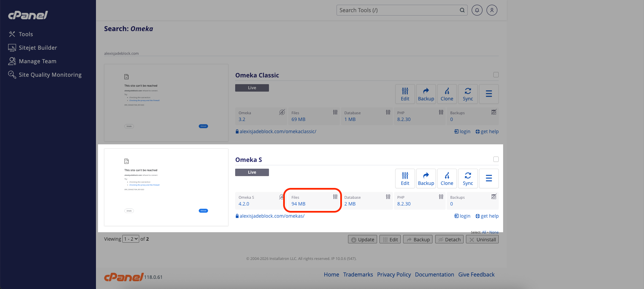The image size is (644, 289).
Task: Click the Database settings icon for Omeka S
Action: click(x=388, y=197)
